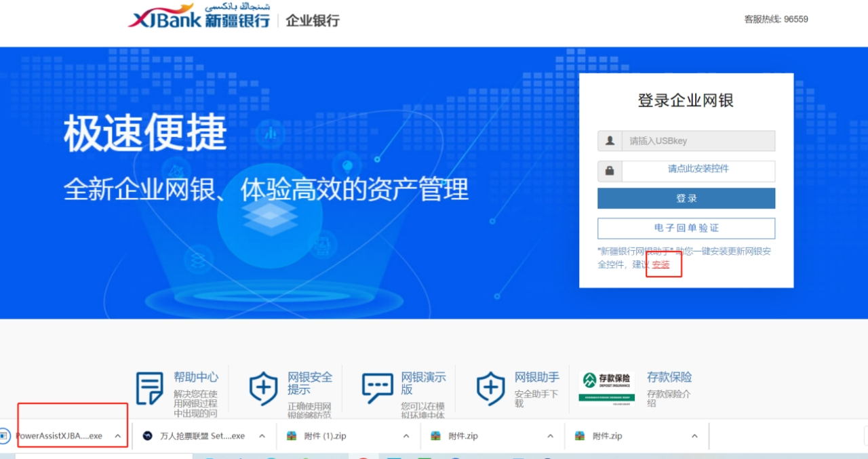Click the lock icon in the password row
The image size is (868, 459).
610,171
